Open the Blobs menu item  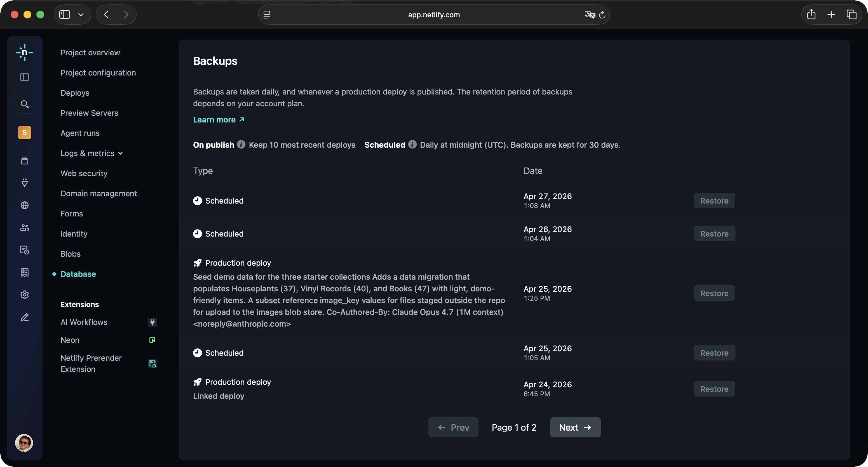click(71, 254)
